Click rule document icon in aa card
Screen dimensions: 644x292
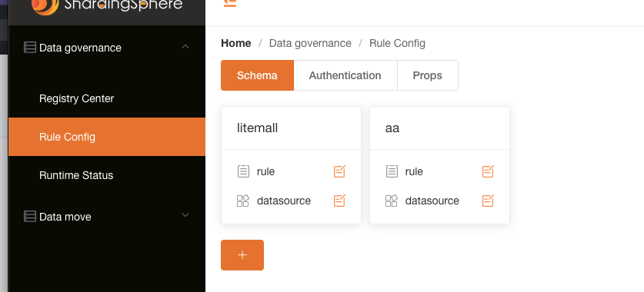(392, 171)
